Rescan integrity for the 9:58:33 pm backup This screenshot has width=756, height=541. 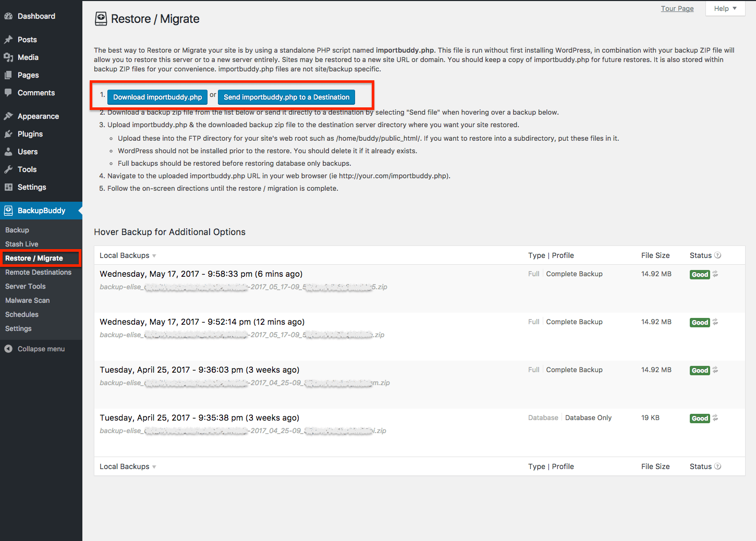[x=715, y=274]
